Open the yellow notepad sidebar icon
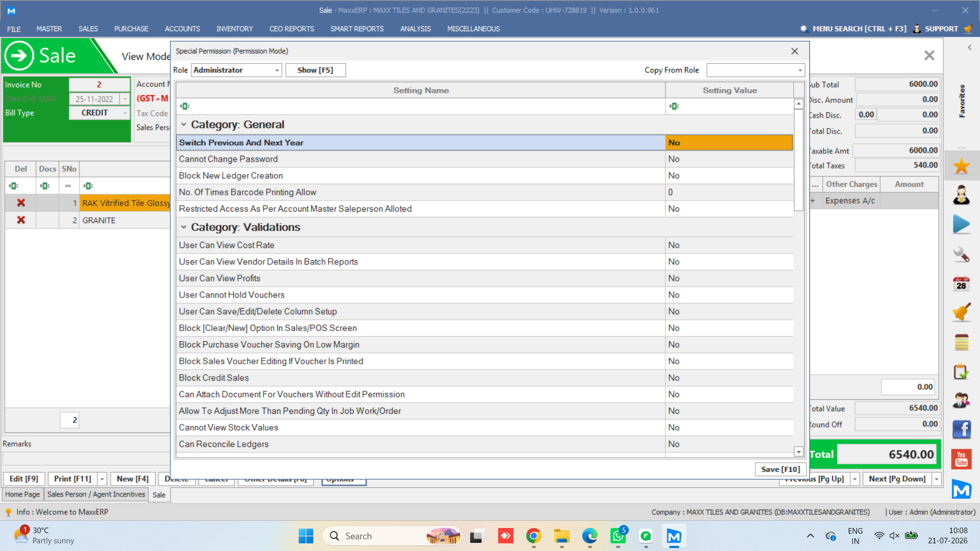The width and height of the screenshot is (980, 551). [961, 342]
